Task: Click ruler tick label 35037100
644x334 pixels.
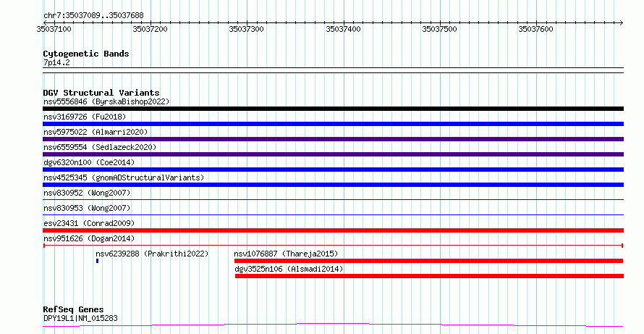Action: point(54,29)
